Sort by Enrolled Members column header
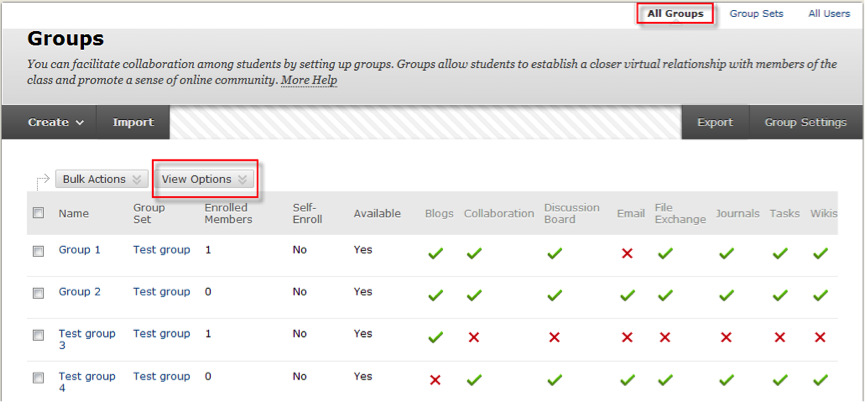The image size is (865, 402). click(226, 213)
